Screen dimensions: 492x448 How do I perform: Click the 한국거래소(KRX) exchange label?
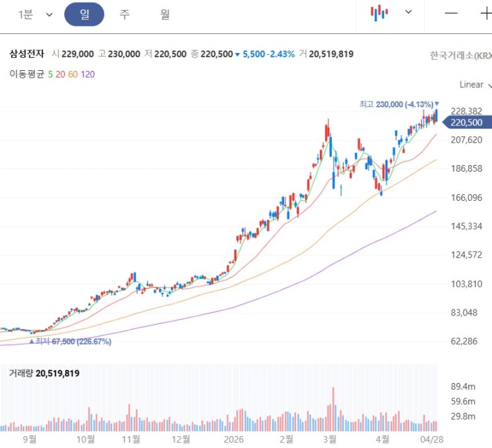(461, 56)
